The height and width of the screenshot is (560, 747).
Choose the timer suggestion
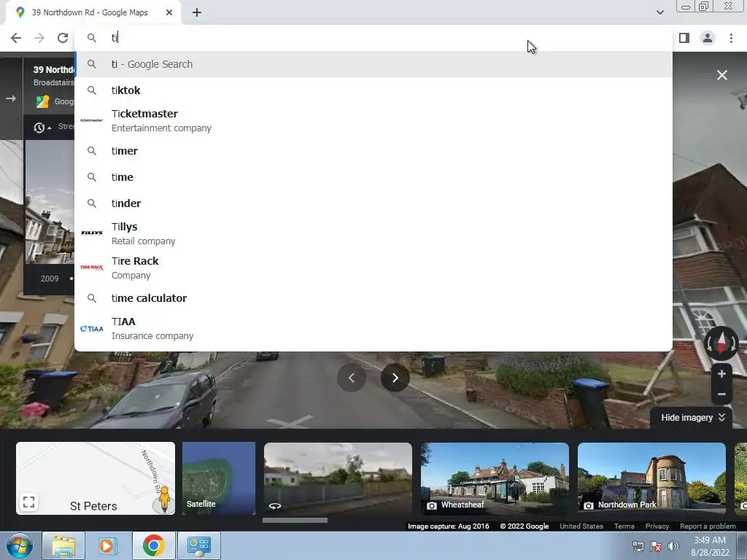click(373, 151)
